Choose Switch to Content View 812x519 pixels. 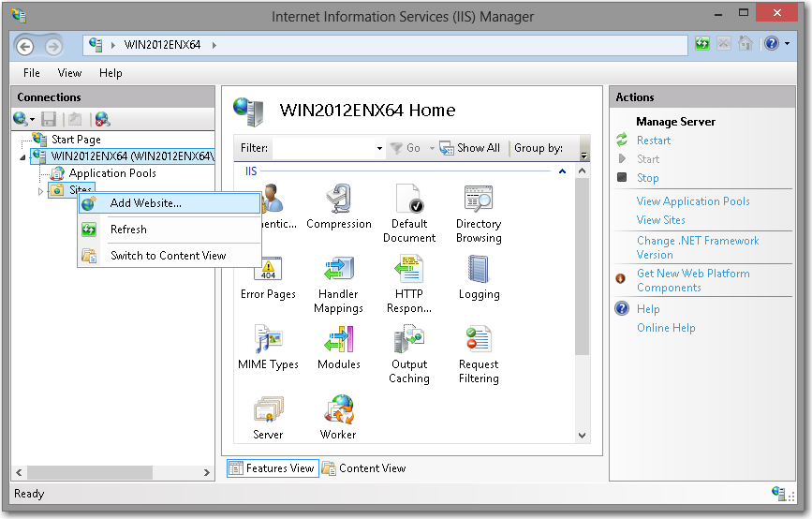tap(170, 256)
